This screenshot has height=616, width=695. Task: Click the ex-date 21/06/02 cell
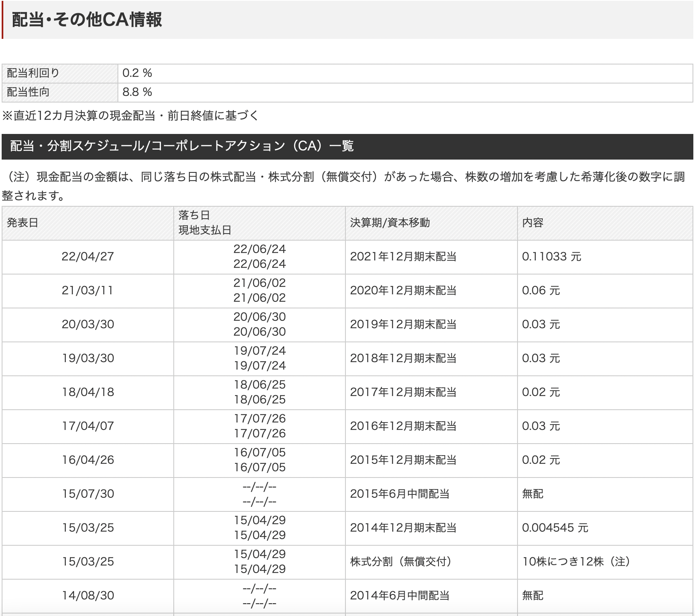pos(259,291)
